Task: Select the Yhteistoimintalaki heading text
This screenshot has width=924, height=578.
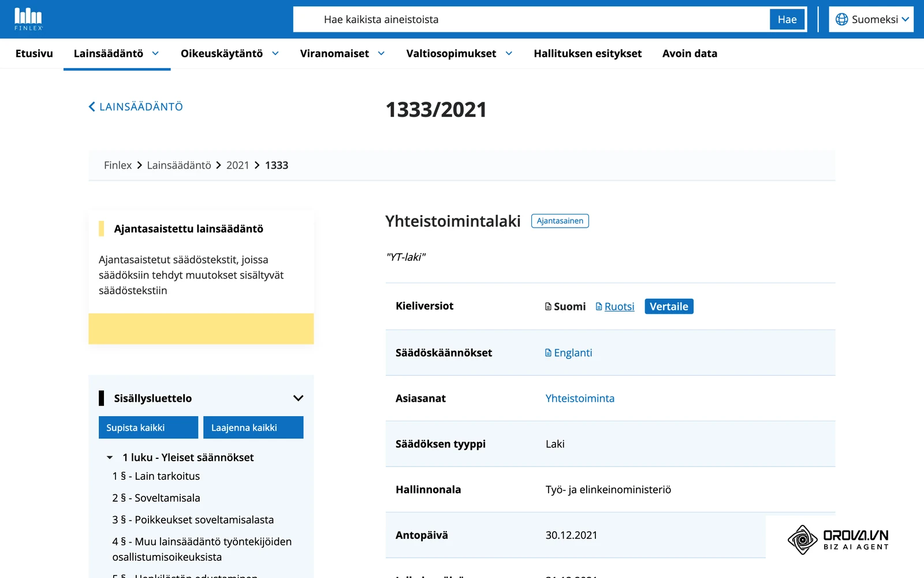Action: [453, 221]
